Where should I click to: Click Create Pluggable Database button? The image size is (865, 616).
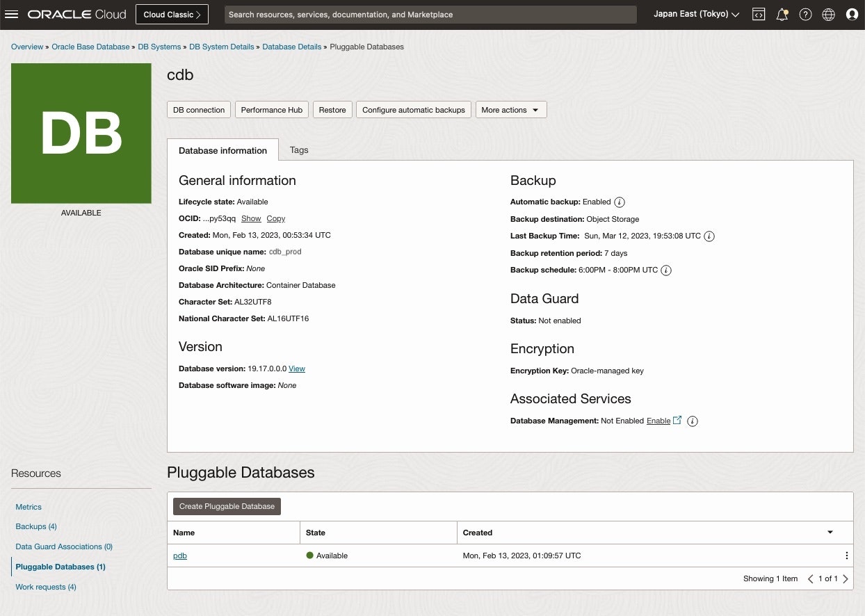coord(227,506)
